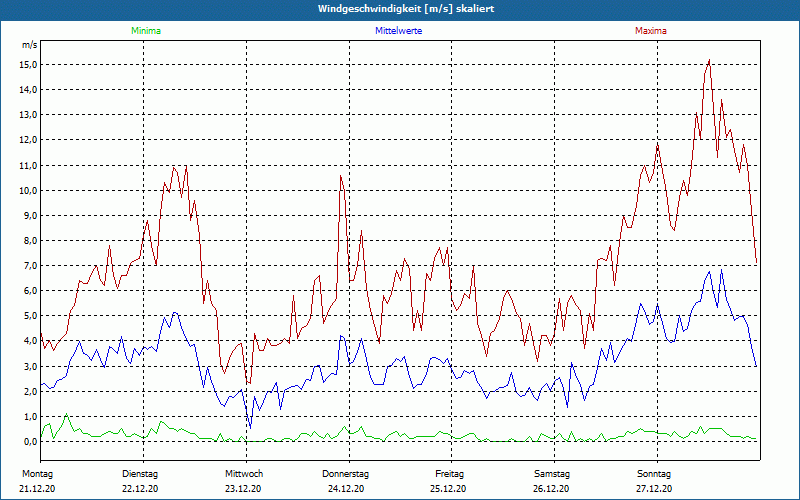This screenshot has height=500, width=800.
Task: Click the date '24.12.20'
Action: click(346, 489)
